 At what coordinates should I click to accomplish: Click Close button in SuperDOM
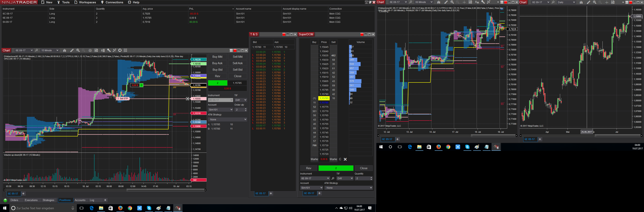point(364,168)
